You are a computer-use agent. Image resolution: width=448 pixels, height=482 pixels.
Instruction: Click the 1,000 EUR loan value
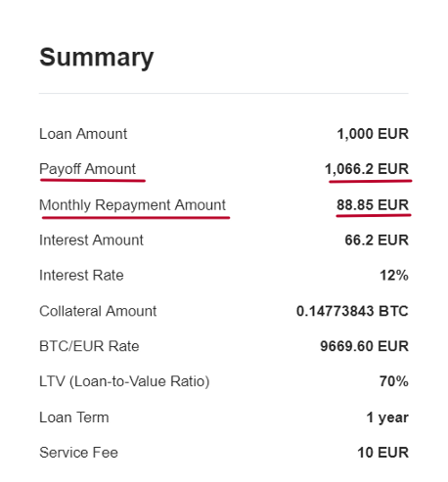point(373,134)
